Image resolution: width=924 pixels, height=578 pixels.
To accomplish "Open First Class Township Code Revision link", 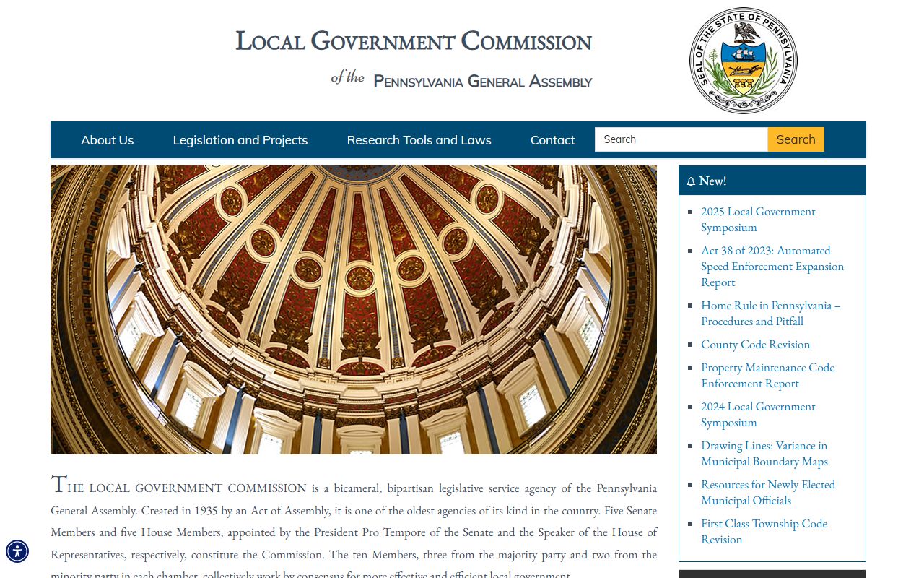I will pyautogui.click(x=764, y=531).
